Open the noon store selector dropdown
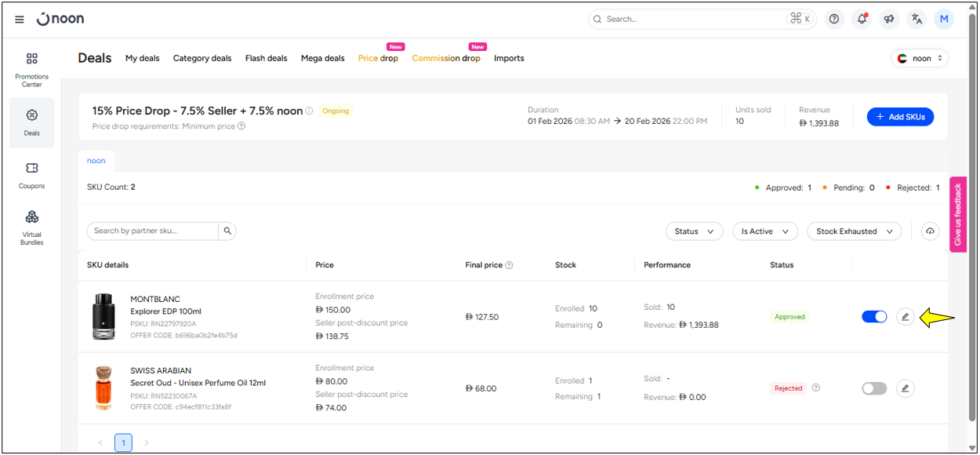The width and height of the screenshot is (980, 455). [x=920, y=58]
